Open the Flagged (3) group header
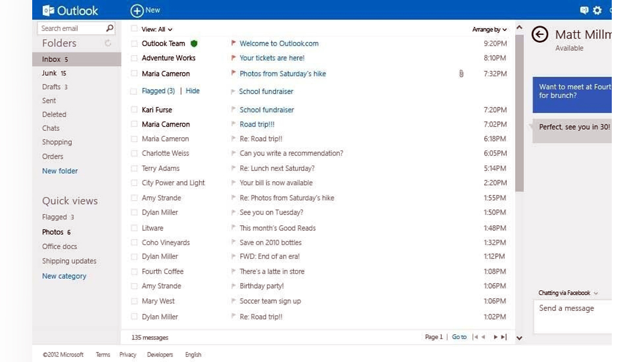The height and width of the screenshot is (362, 644). coord(158,91)
